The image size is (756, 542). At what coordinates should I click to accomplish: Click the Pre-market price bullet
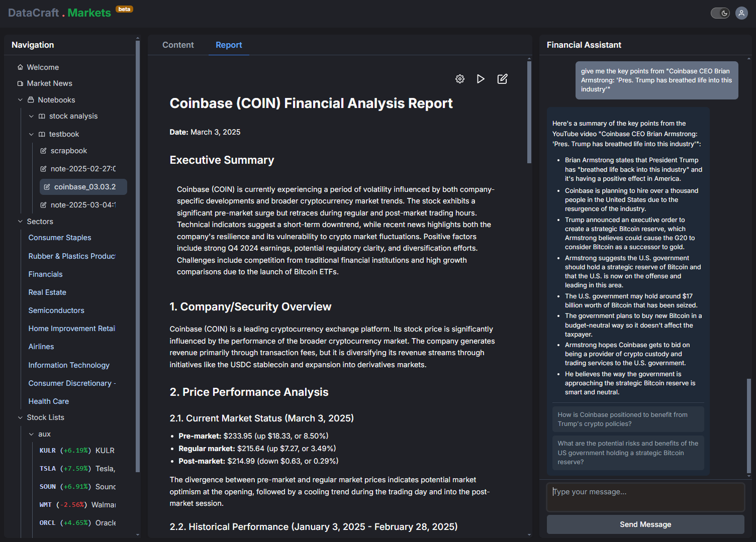tap(253, 436)
